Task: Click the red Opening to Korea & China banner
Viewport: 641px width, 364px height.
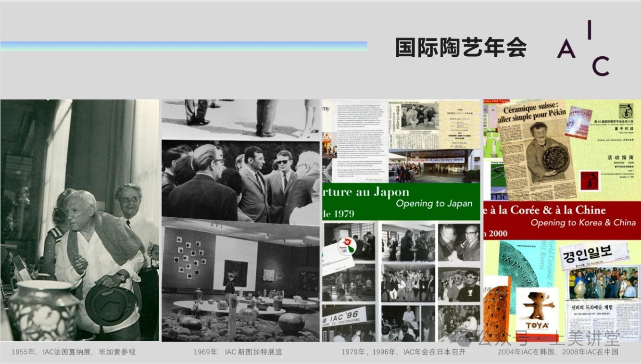Action: tap(562, 220)
